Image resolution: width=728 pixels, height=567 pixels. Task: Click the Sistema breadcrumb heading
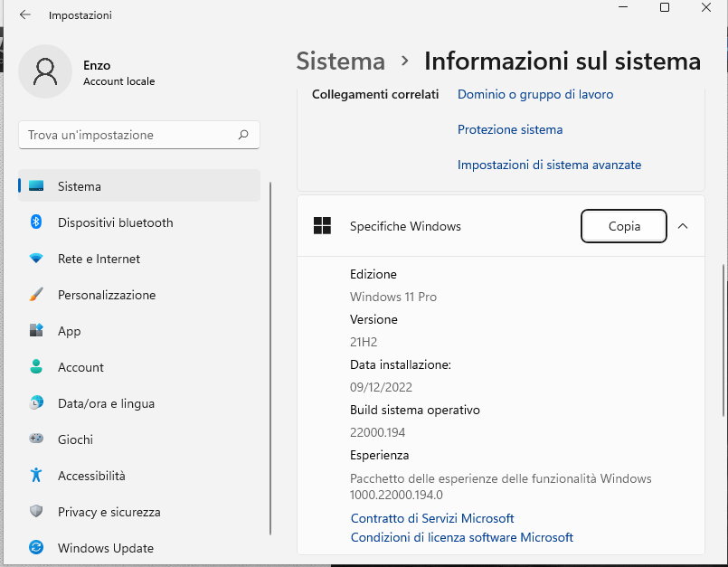tap(341, 61)
